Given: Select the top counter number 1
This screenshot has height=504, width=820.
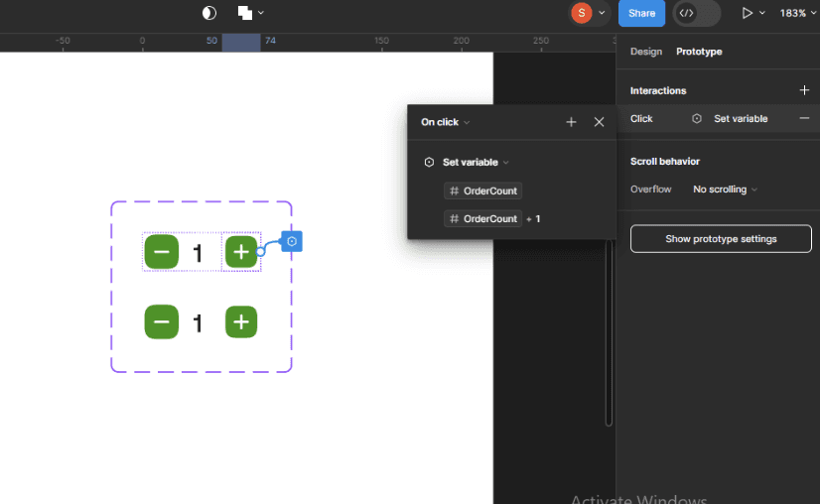Looking at the screenshot, I should [198, 253].
